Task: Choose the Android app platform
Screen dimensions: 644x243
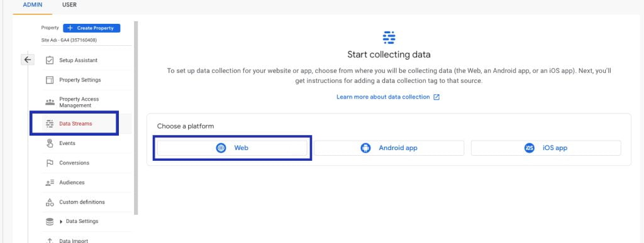Action: point(389,148)
